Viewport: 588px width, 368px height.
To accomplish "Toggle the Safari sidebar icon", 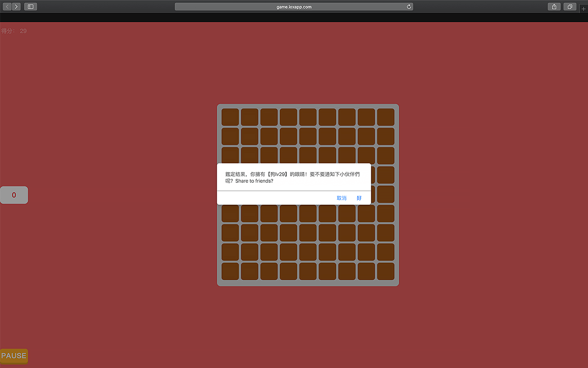I will [x=30, y=6].
